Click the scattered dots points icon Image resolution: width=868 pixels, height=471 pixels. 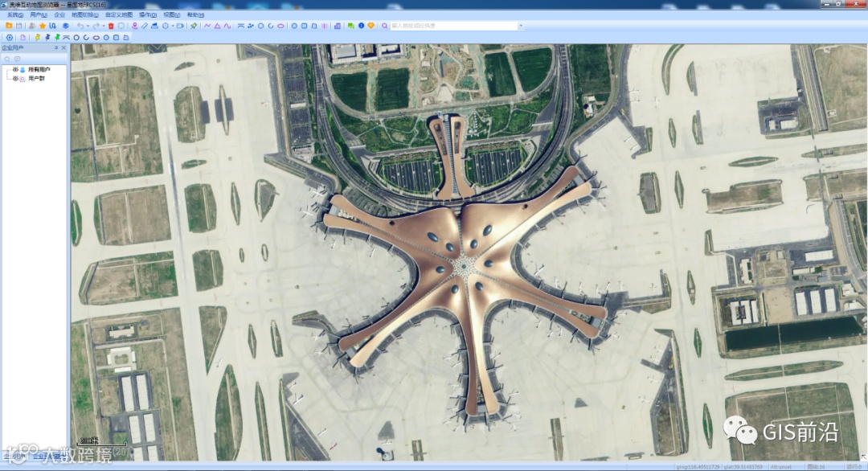click(250, 26)
